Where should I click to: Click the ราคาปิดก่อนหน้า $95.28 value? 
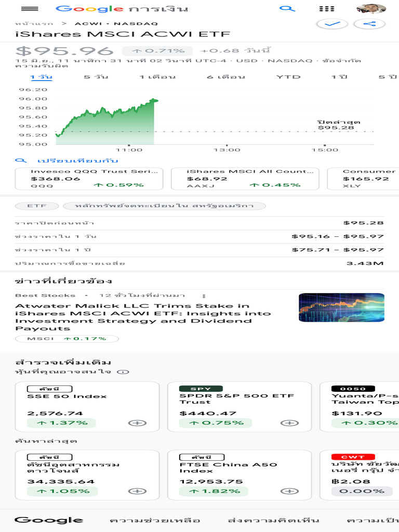pyautogui.click(x=363, y=223)
